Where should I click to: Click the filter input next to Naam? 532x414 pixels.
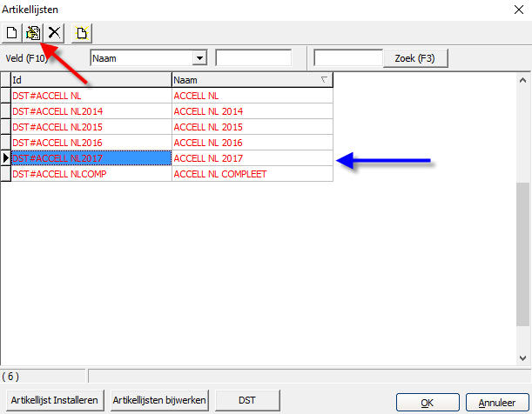click(x=253, y=58)
